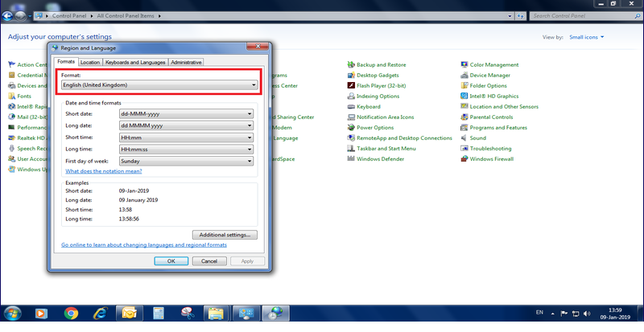This screenshot has width=644, height=332.
Task: Open 'What does the notation mean?' link
Action: [104, 171]
